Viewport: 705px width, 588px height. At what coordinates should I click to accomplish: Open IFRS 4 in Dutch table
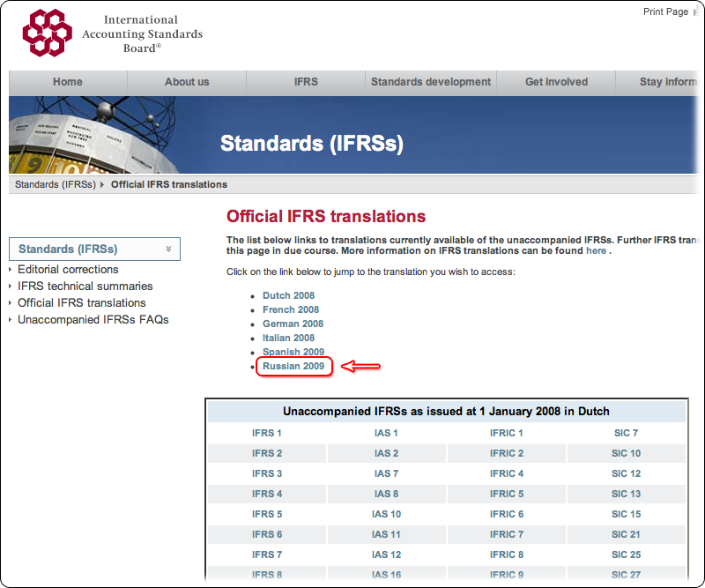pos(267,494)
